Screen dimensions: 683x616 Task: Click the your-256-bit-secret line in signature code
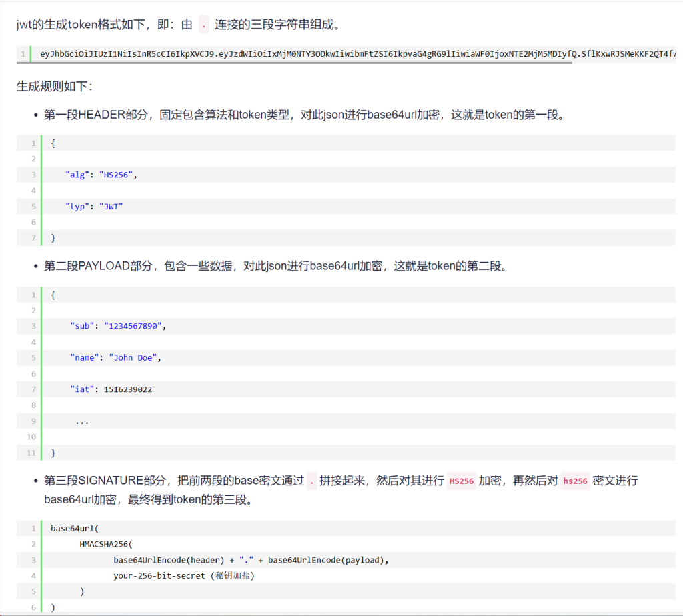[x=183, y=575]
